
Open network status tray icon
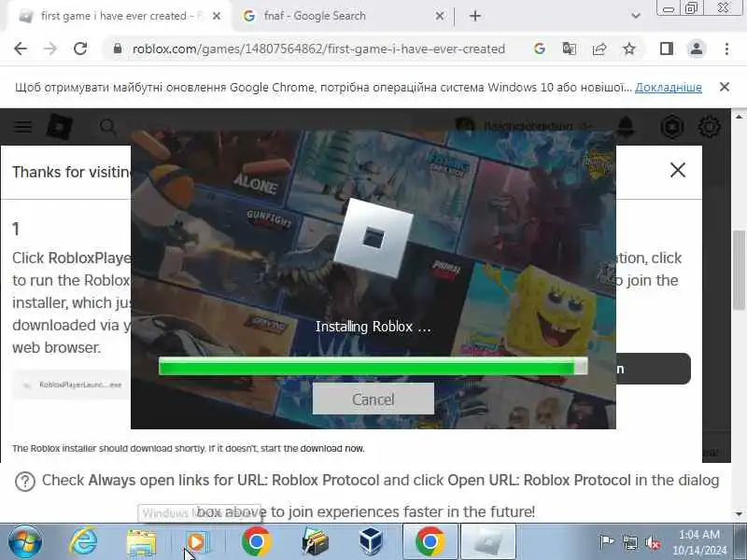[x=629, y=542]
